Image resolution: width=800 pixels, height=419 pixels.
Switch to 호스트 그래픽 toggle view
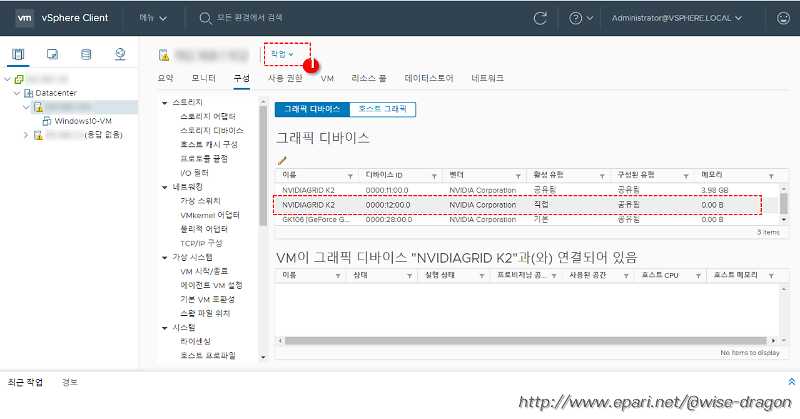(x=383, y=109)
